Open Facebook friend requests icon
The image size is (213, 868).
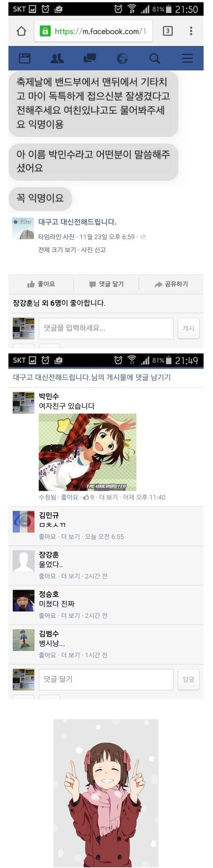pyautogui.click(x=57, y=59)
